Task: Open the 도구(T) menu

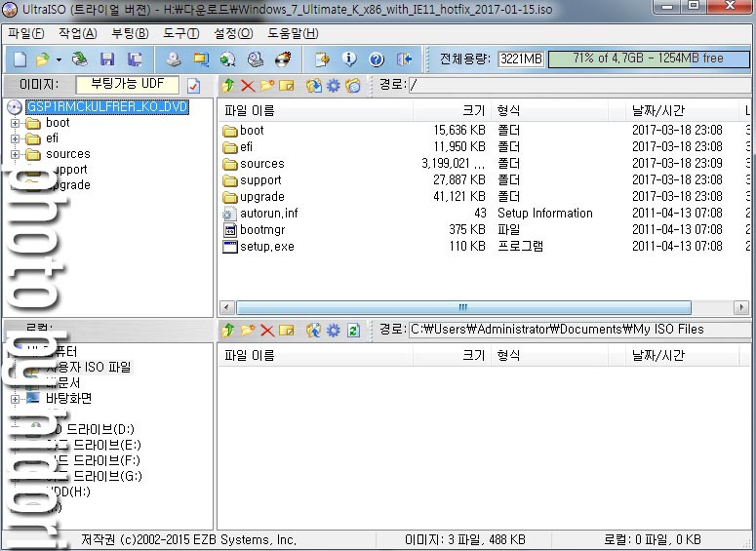Action: (180, 33)
